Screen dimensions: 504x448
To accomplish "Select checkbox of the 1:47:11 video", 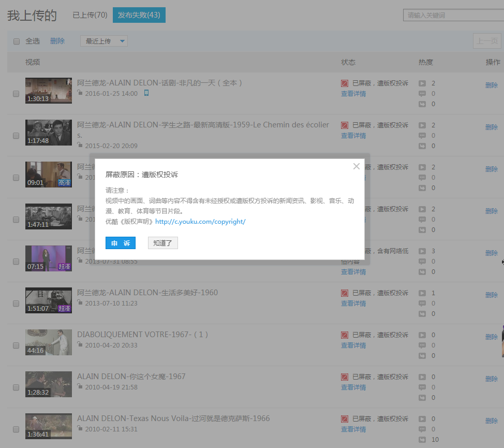I will tap(16, 220).
